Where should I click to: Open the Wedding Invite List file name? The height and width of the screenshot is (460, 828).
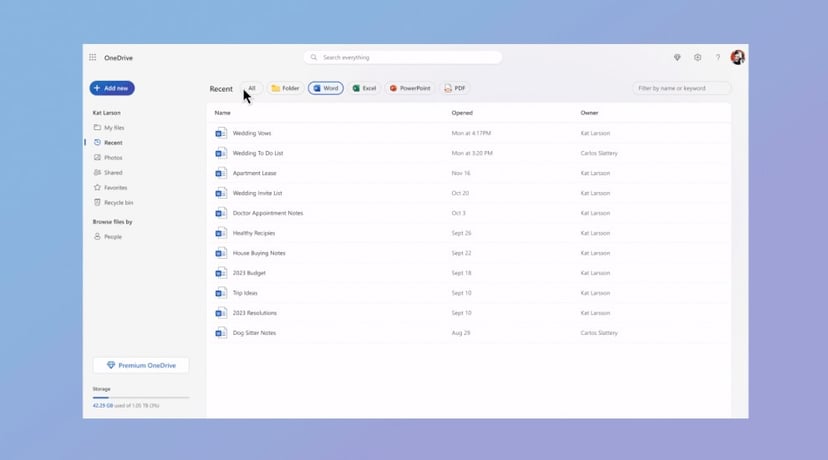pos(257,193)
